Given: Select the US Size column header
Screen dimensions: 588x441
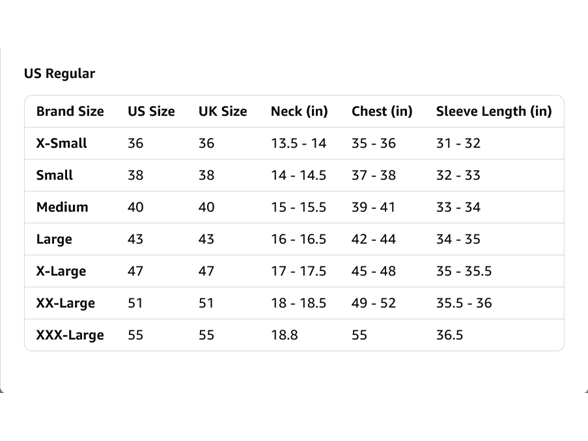Looking at the screenshot, I should pos(151,111).
